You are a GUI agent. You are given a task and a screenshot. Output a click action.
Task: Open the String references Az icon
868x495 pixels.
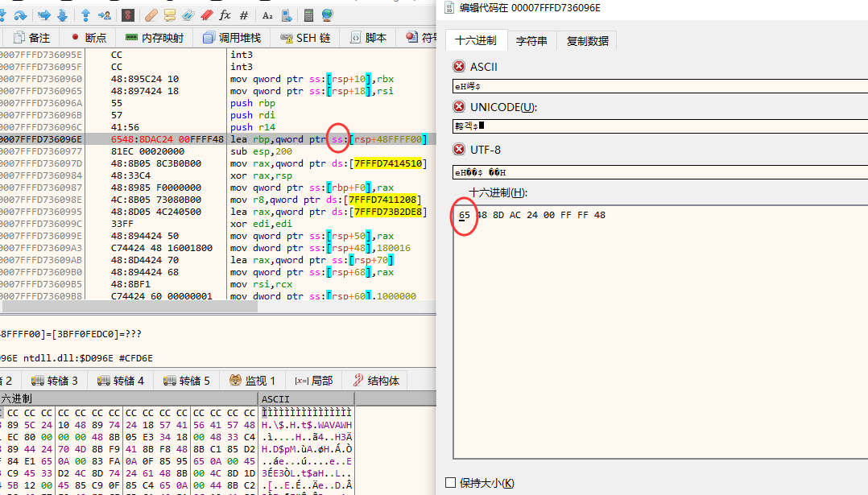click(x=267, y=15)
